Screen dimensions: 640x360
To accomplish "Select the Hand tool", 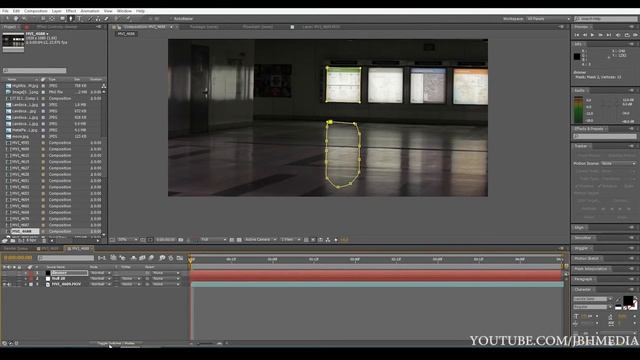I will point(16,19).
